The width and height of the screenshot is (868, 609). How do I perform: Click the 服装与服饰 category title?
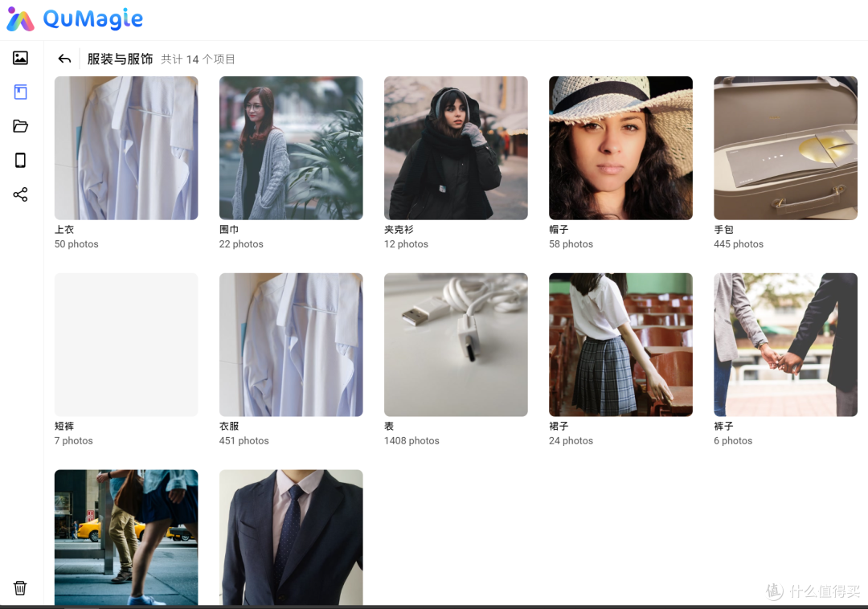pyautogui.click(x=120, y=59)
